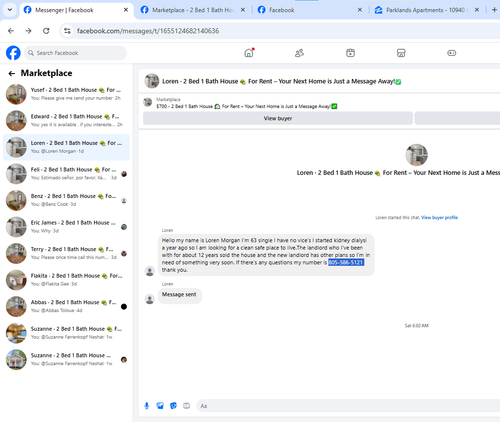View site information icon in address bar
This screenshot has width=500, height=422.
(67, 31)
